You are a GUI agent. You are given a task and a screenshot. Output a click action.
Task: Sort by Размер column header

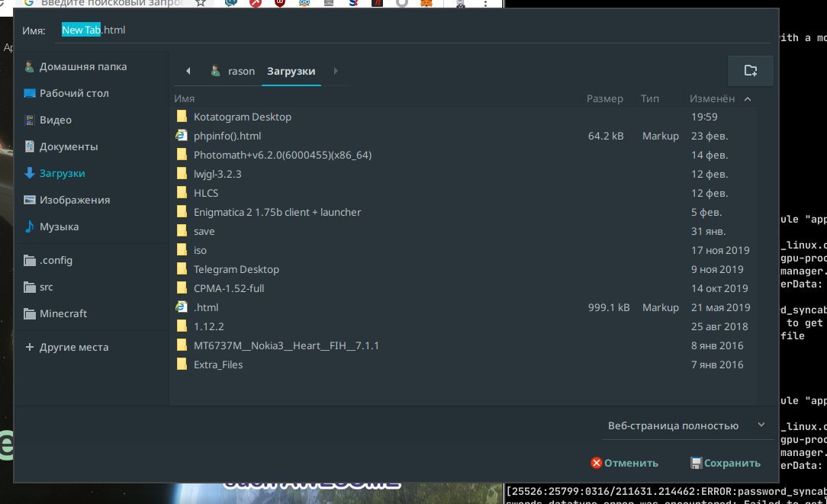(x=604, y=98)
